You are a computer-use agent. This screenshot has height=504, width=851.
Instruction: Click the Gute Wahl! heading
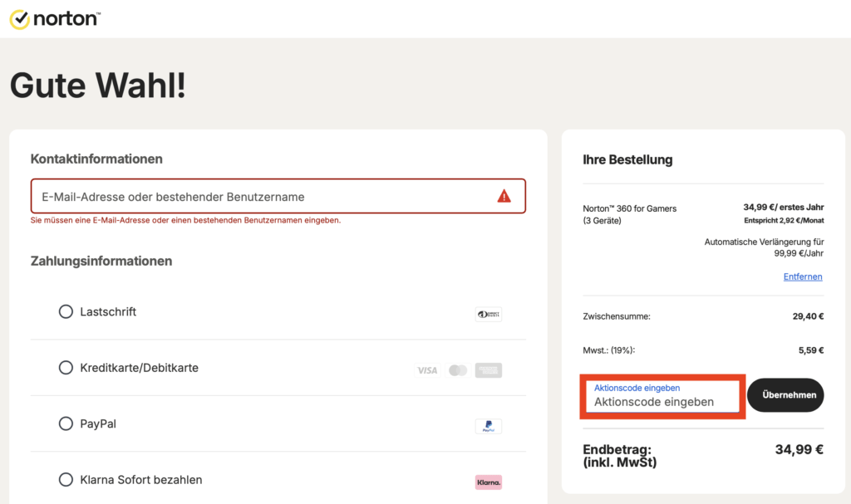pos(98,86)
